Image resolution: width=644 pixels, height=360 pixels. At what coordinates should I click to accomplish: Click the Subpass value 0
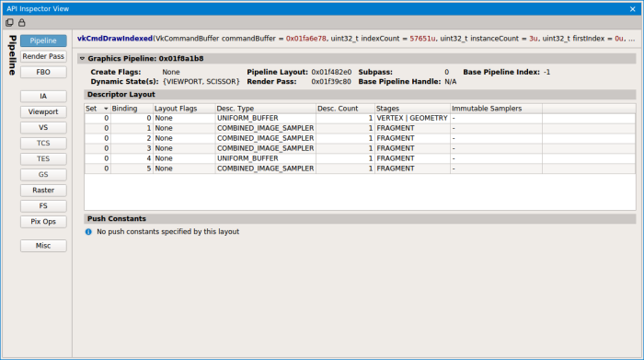[x=446, y=72]
